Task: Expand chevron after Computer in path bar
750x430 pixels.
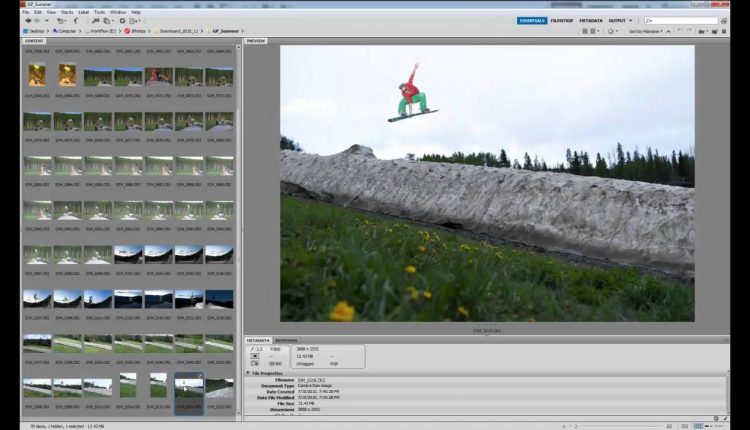Action: pos(80,31)
